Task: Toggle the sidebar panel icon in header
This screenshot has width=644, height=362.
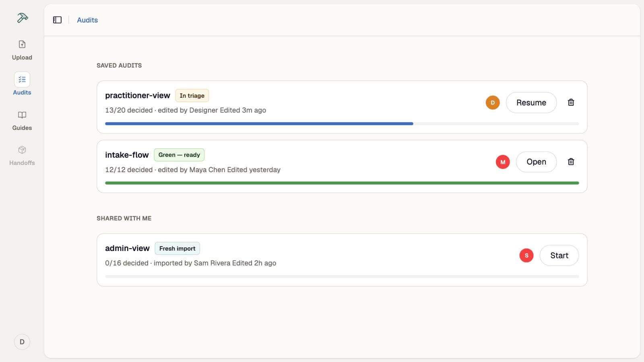Action: pyautogui.click(x=57, y=20)
